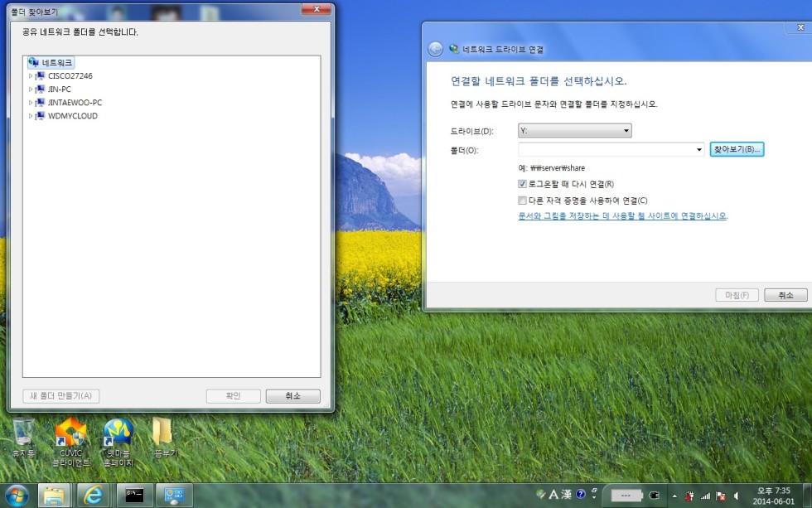Viewport: 812px width, 508px height.
Task: Open the folder path dropdown arrow
Action: coord(700,150)
